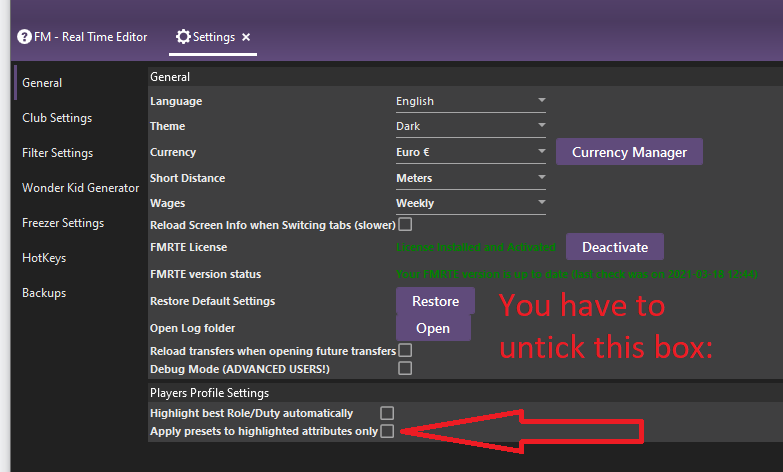This screenshot has height=472, width=783.
Task: Open the Backups section
Action: [x=44, y=293]
